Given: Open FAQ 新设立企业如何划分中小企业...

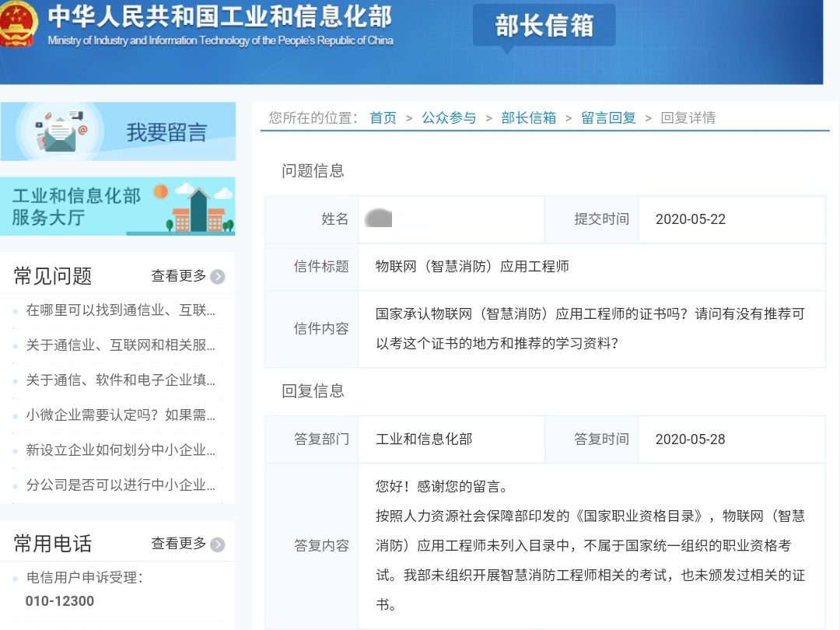Looking at the screenshot, I should click(x=121, y=450).
